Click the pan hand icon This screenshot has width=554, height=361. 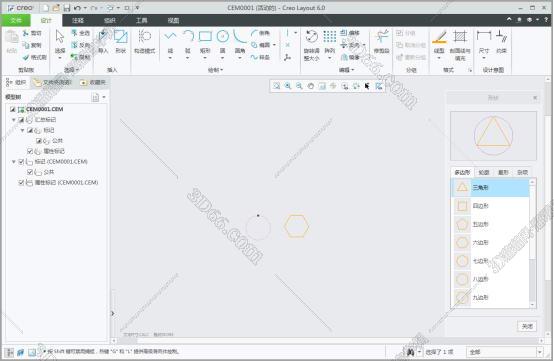(x=311, y=86)
